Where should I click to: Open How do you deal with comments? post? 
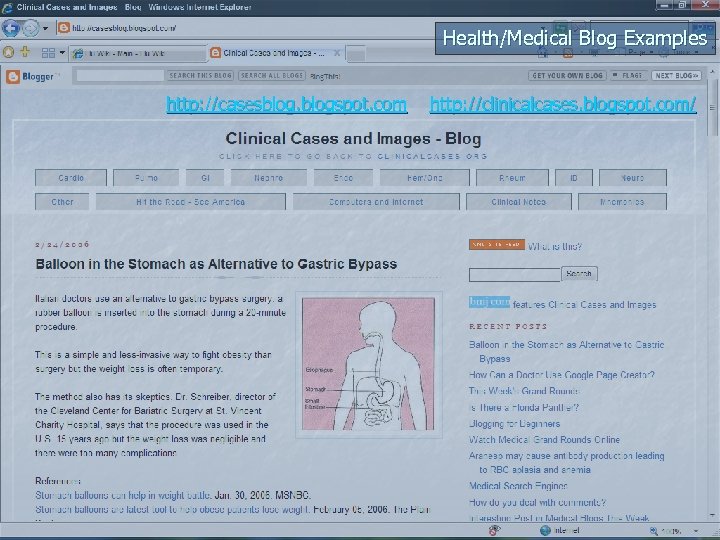pos(537,502)
